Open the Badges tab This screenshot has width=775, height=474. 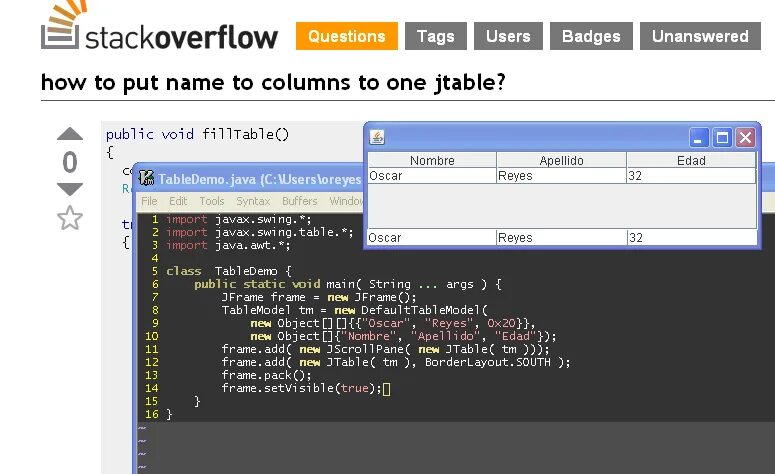click(591, 36)
